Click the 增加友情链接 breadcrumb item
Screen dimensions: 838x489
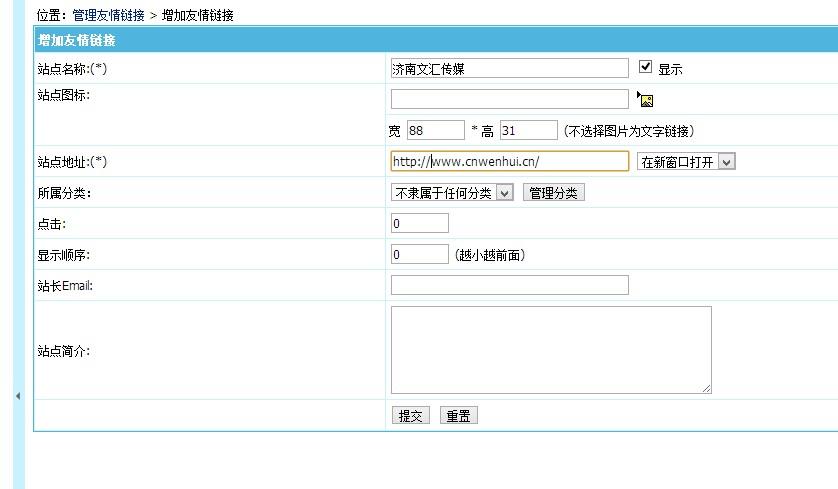click(x=197, y=16)
